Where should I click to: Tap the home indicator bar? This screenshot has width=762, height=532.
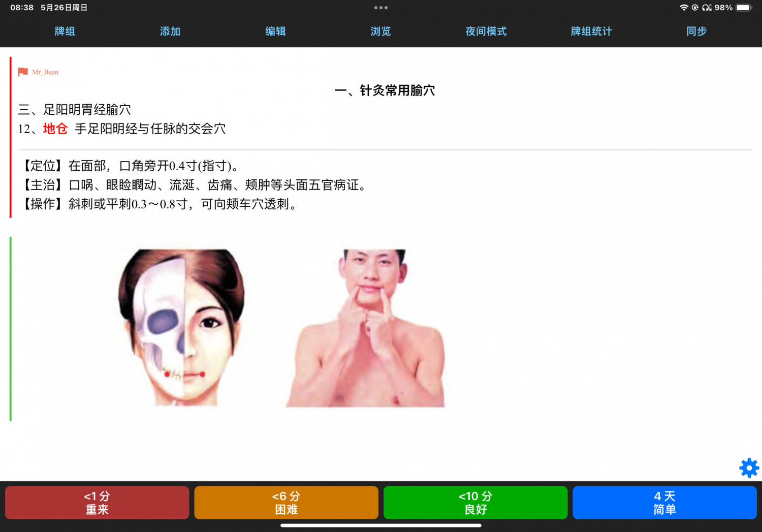point(381,526)
